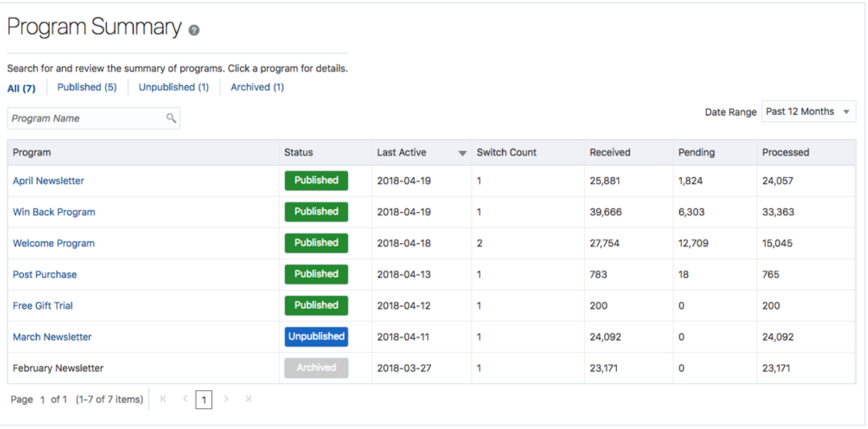The height and width of the screenshot is (429, 868).
Task: Open the April Newsletter program
Action: (48, 181)
